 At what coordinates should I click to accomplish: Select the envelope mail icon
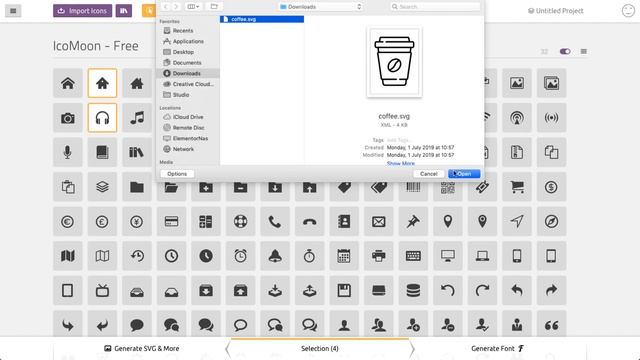379,222
